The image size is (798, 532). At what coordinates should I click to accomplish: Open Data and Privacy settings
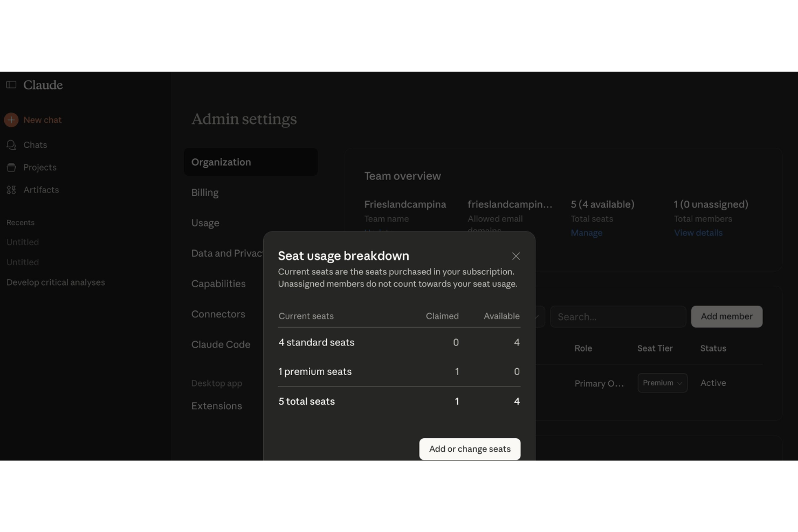[227, 253]
